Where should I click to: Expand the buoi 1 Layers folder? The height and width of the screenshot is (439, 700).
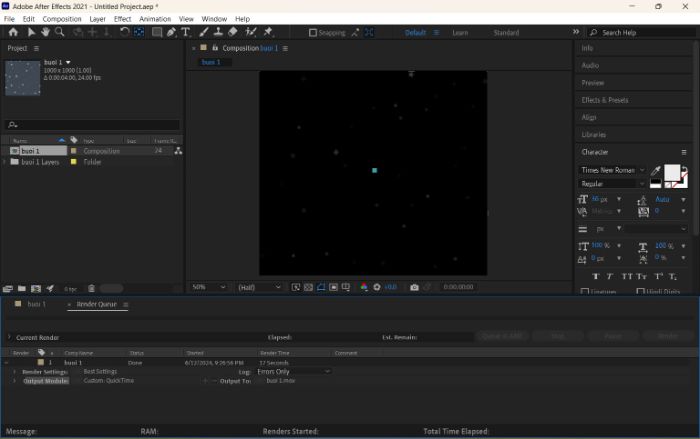[4, 162]
